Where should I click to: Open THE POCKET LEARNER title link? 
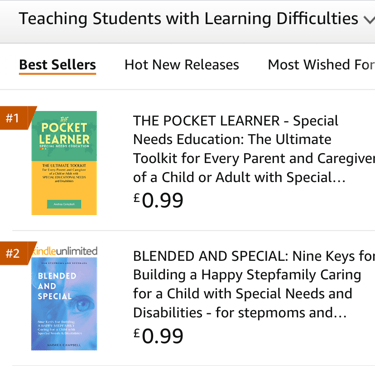click(x=253, y=149)
